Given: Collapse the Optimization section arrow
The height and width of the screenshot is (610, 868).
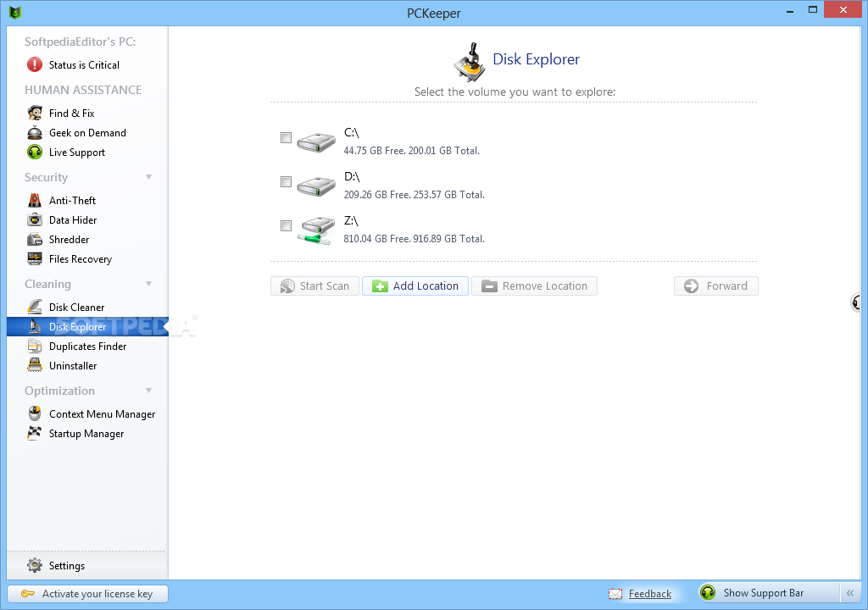Looking at the screenshot, I should point(149,391).
